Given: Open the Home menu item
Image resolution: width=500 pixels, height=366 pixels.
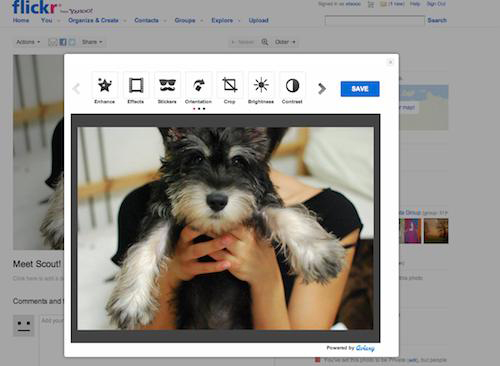Looking at the screenshot, I should [x=21, y=20].
